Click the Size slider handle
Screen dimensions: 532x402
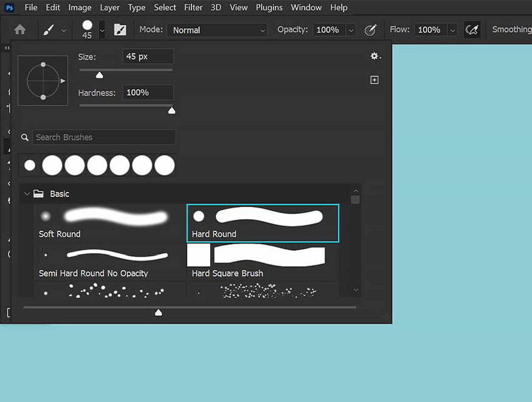point(100,75)
